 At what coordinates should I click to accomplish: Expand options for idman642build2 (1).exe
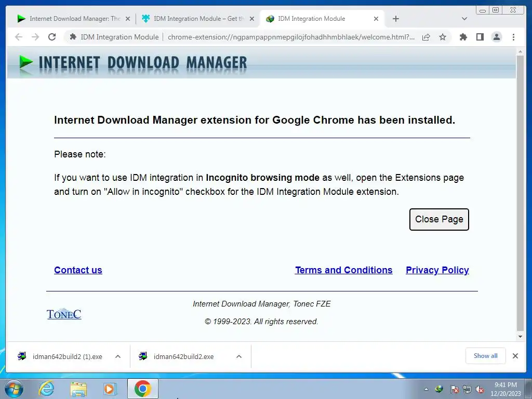(118, 356)
